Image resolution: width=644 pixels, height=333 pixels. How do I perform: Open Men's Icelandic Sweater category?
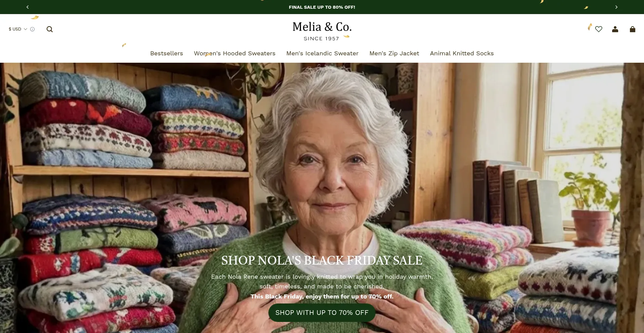[x=322, y=53]
